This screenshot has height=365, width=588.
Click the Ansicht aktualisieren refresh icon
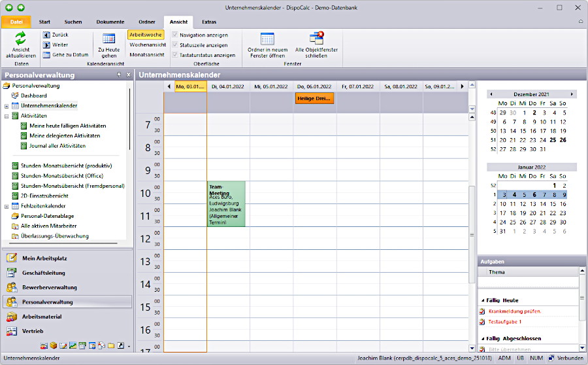[x=20, y=38]
